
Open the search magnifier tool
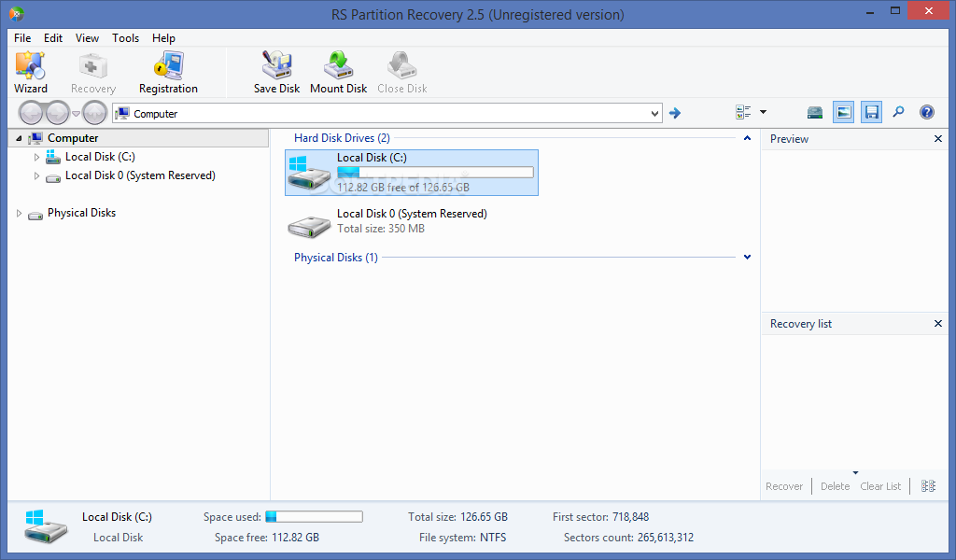[x=899, y=112]
